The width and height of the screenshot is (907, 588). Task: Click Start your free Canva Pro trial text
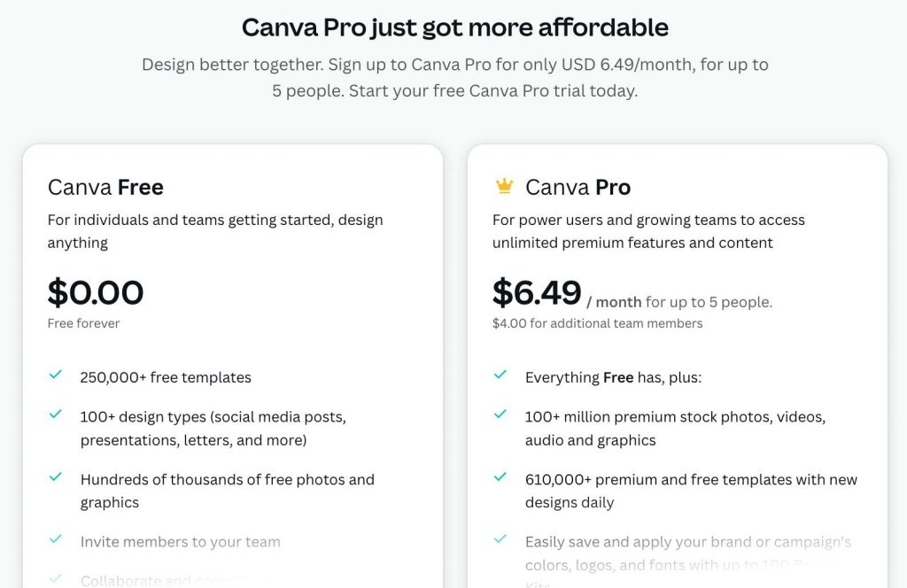[493, 90]
